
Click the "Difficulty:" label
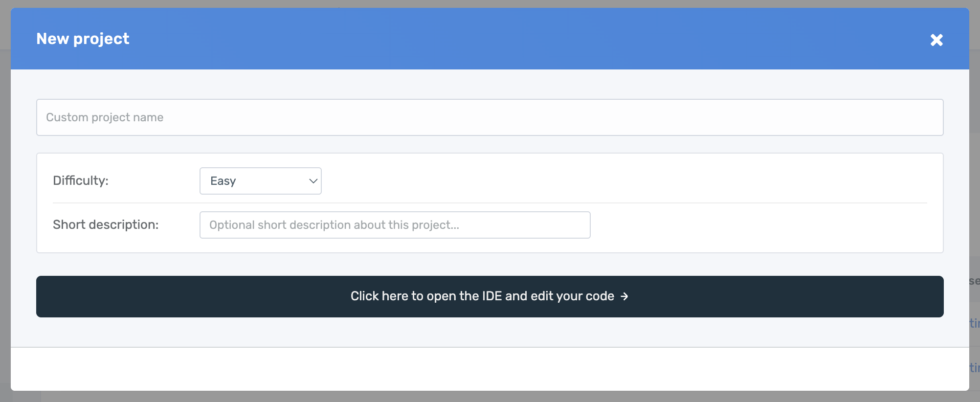coord(81,180)
